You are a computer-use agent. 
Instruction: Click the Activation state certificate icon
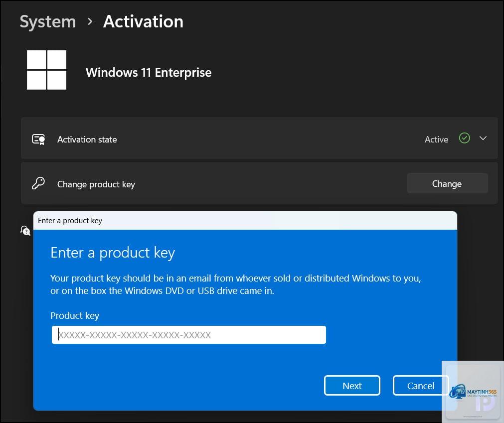pos(38,140)
